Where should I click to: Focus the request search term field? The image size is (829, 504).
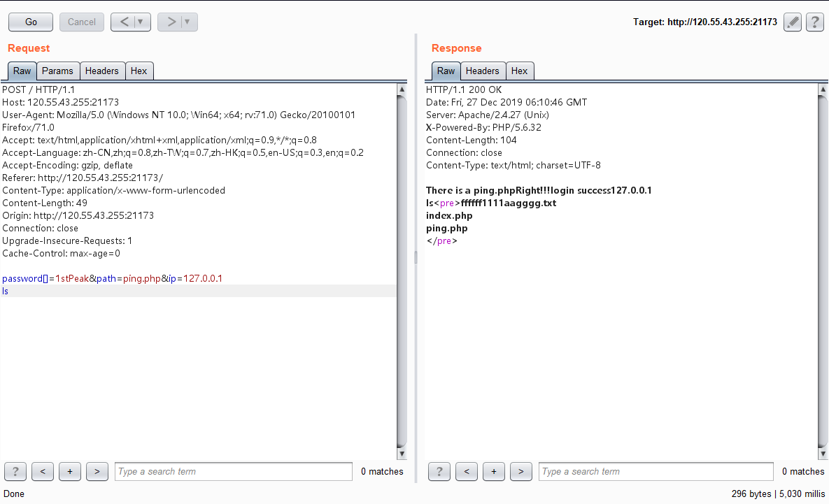(x=234, y=471)
